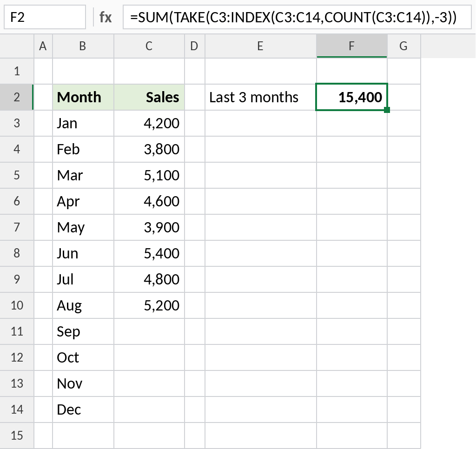The width and height of the screenshot is (476, 449).
Task: Select column B header
Action: point(83,46)
